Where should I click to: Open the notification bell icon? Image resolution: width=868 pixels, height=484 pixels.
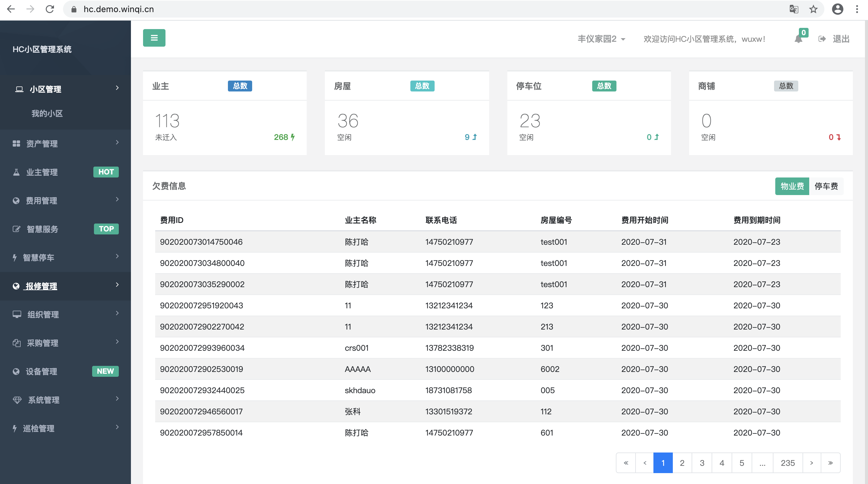(x=798, y=39)
